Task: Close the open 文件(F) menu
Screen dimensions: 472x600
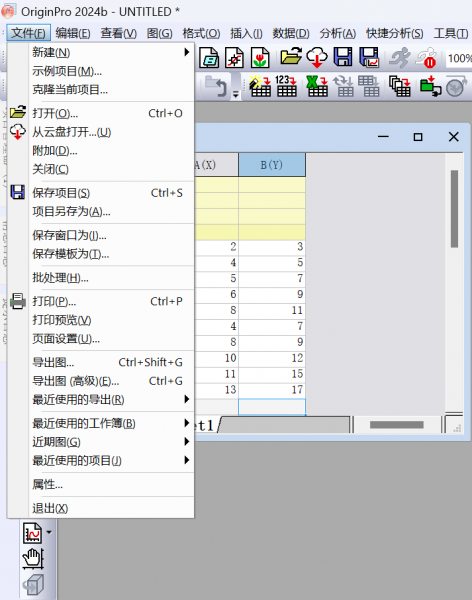Action: pyautogui.click(x=29, y=33)
